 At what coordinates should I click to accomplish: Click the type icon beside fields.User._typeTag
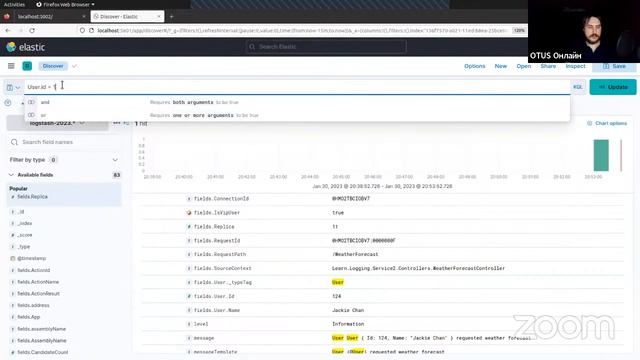pyautogui.click(x=189, y=282)
